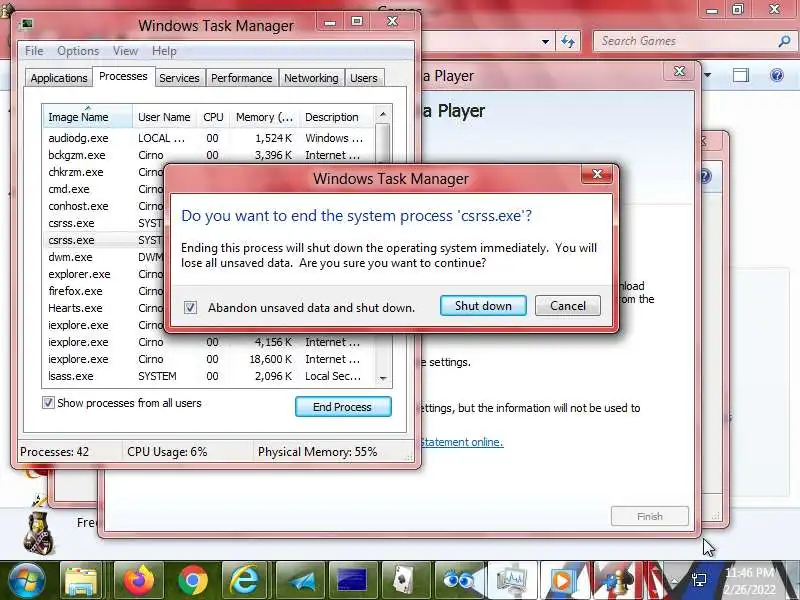Image resolution: width=800 pixels, height=600 pixels.
Task: Cancel ending the csrss.exe process
Action: pos(568,306)
